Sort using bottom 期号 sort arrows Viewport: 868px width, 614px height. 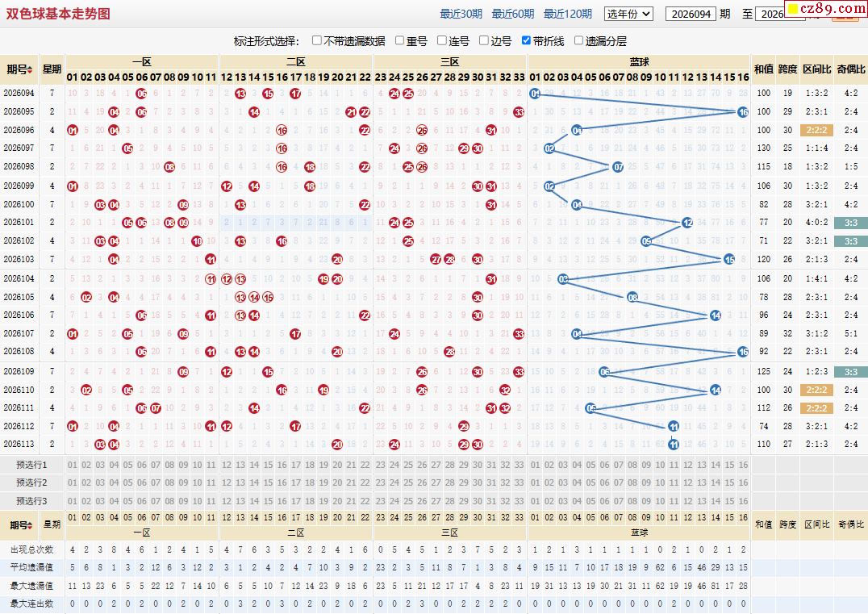(30, 525)
